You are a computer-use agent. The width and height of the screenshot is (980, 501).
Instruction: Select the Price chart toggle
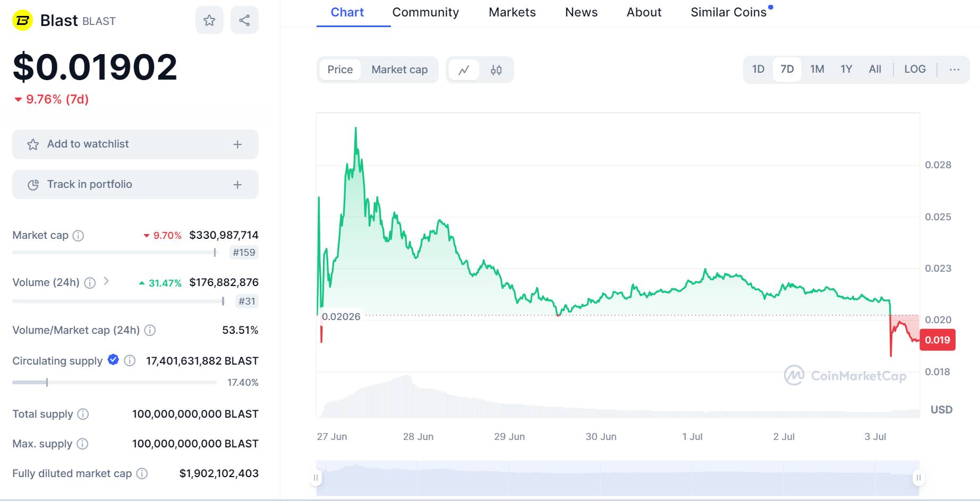[x=340, y=70]
